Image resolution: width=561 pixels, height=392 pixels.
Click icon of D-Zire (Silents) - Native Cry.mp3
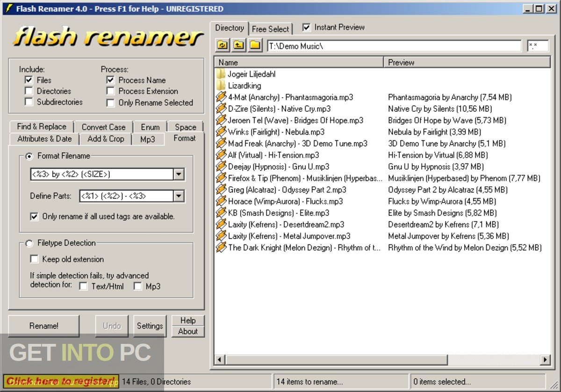[221, 109]
